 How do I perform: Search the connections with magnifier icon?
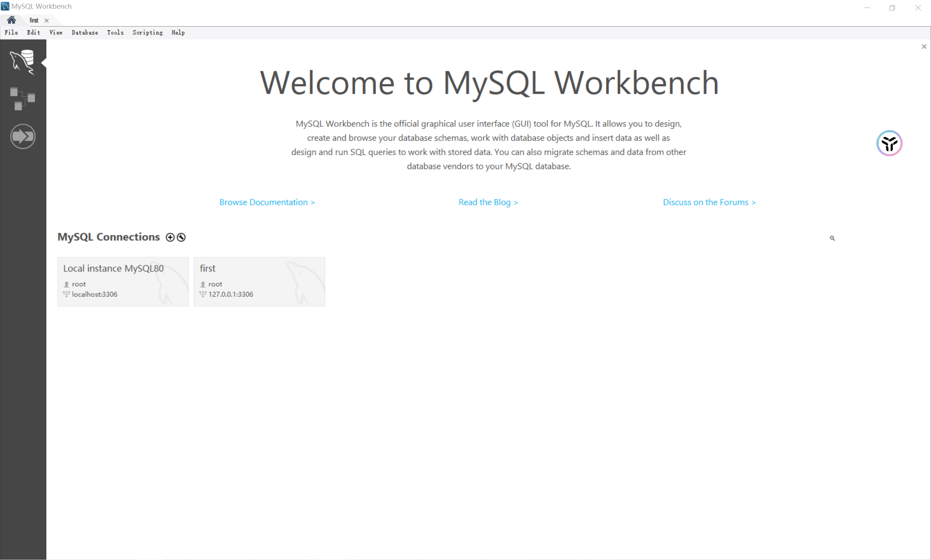pyautogui.click(x=832, y=238)
